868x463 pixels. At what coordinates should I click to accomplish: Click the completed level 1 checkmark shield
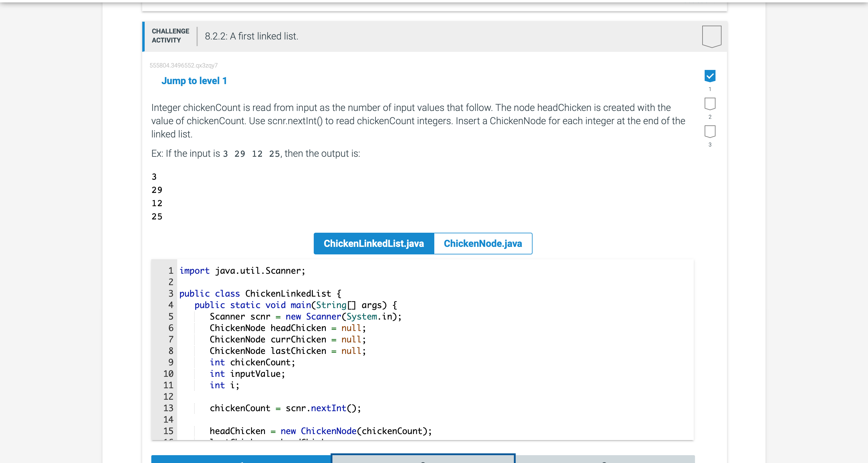pos(710,76)
